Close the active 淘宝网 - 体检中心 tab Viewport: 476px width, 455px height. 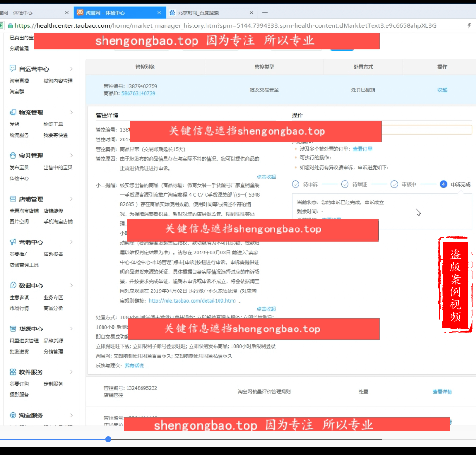point(159,13)
